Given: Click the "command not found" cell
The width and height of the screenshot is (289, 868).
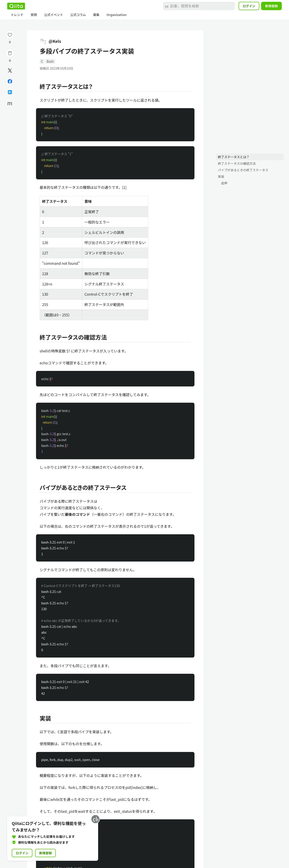Looking at the screenshot, I should pos(61,263).
